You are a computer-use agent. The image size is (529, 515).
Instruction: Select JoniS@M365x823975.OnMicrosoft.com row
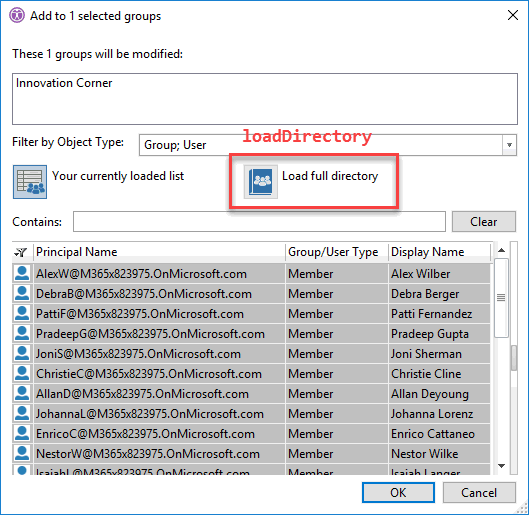pyautogui.click(x=251, y=353)
